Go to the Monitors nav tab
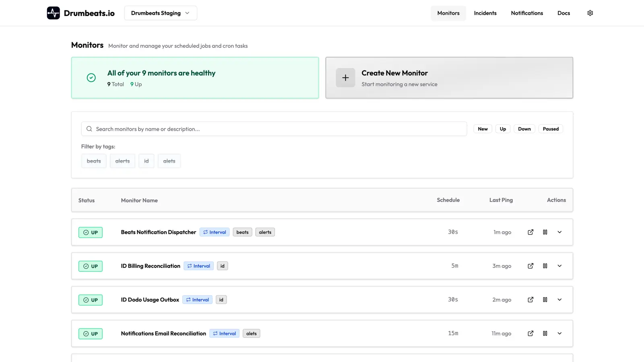 coord(448,13)
